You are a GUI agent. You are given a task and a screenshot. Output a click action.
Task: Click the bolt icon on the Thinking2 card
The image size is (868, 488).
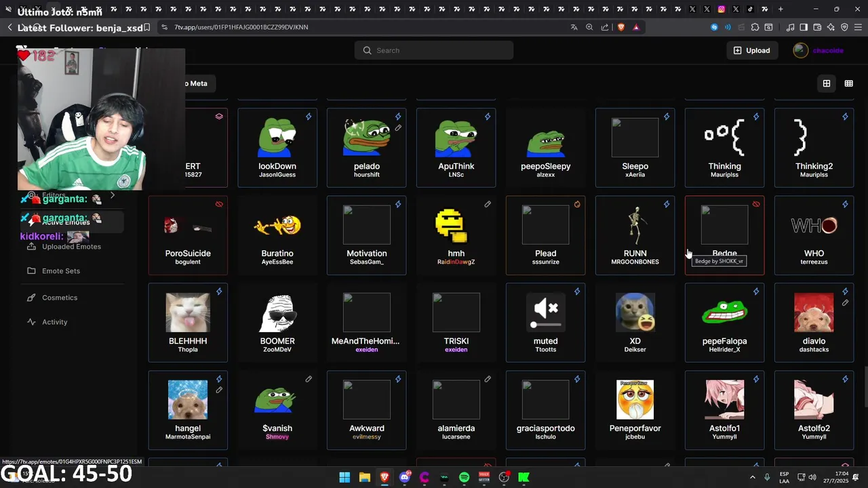845,117
